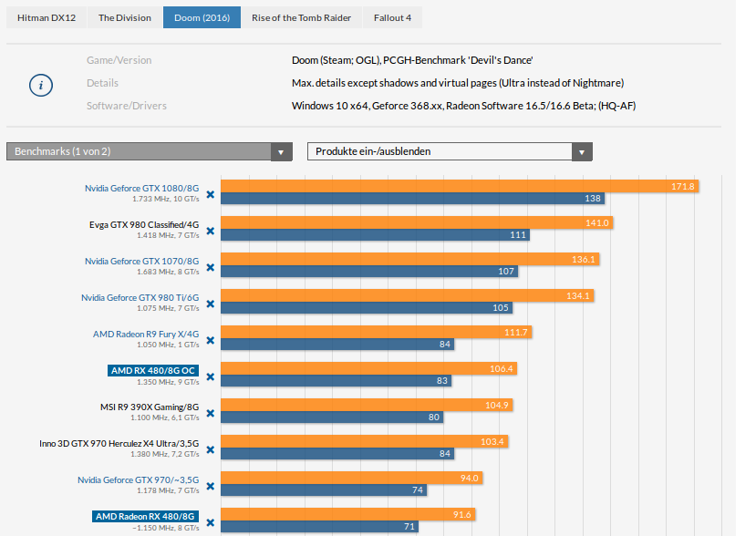Click orange 106.4 bar for RX 480 OC

click(368, 368)
